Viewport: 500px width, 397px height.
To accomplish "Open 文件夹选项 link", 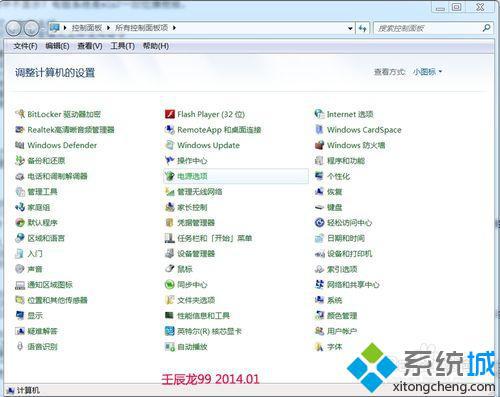I will point(196,300).
